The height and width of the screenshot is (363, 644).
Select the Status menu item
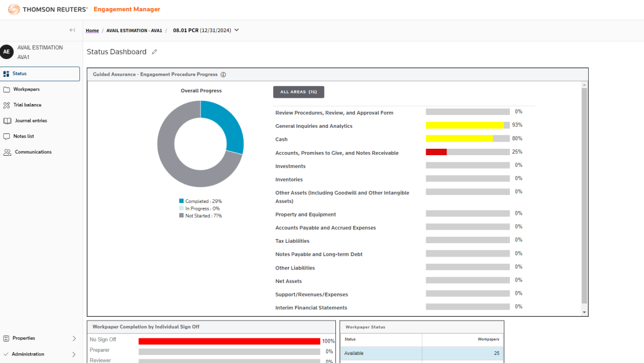(x=40, y=74)
